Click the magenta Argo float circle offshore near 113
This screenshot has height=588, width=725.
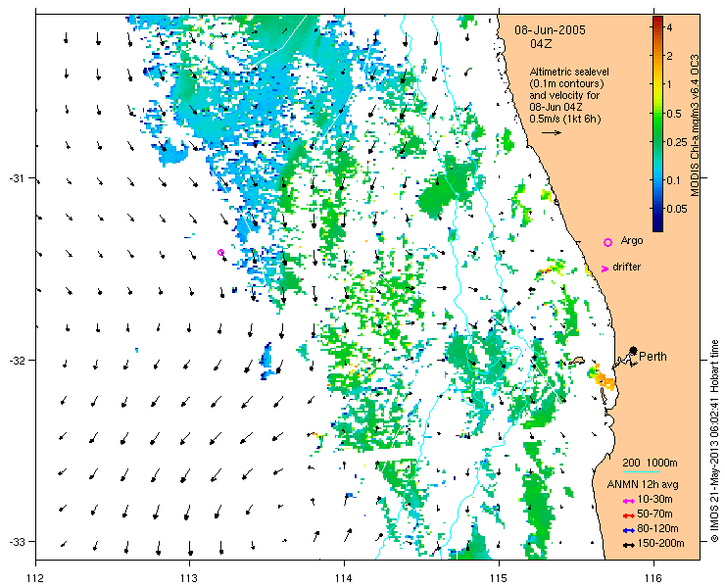pos(221,252)
